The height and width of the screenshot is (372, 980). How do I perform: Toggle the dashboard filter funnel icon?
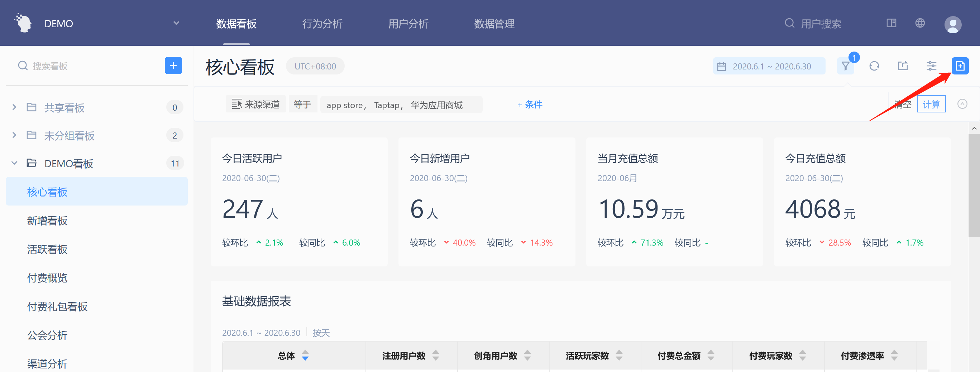pyautogui.click(x=845, y=66)
